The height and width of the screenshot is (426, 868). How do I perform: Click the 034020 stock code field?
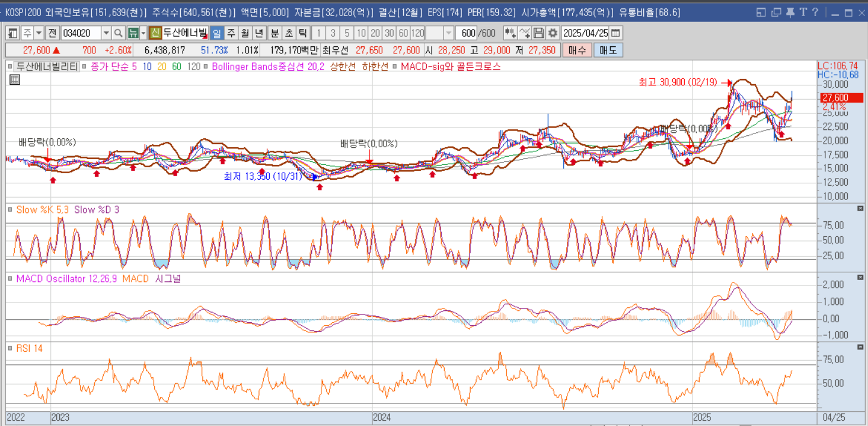81,33
